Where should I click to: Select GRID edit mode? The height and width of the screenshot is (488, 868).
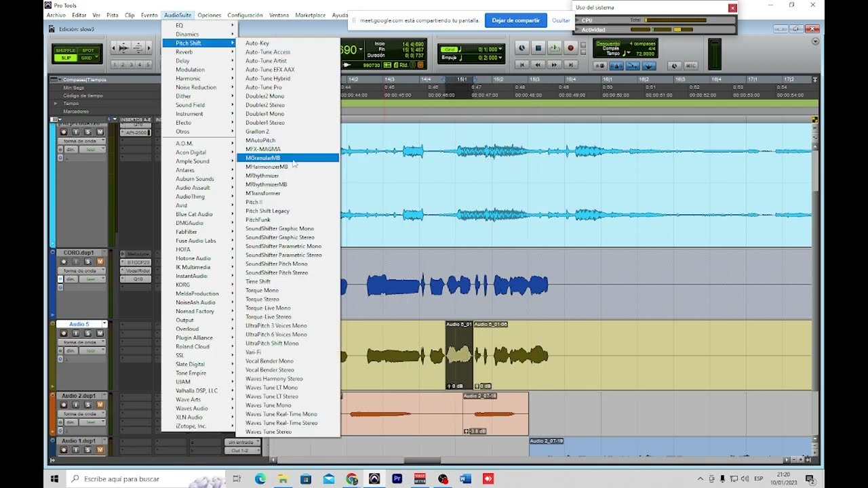pos(87,58)
